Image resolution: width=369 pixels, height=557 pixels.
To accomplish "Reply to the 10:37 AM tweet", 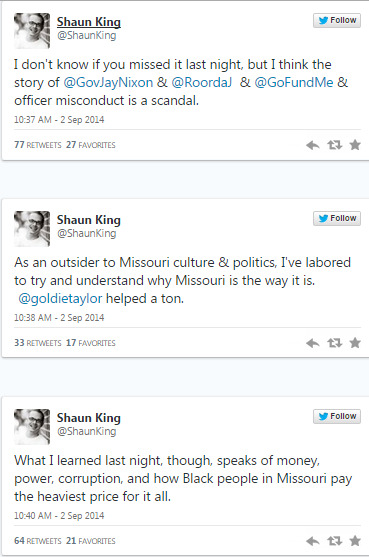I will point(313,145).
